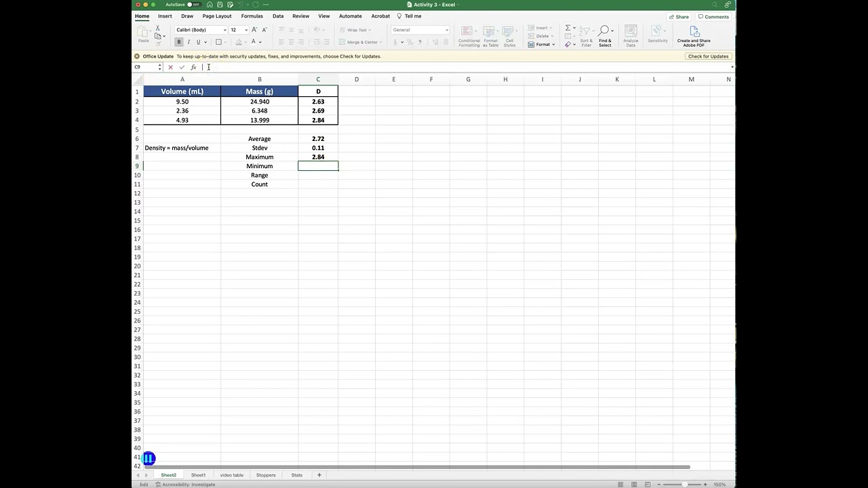The image size is (868, 488).
Task: Click the Share button
Action: (679, 17)
